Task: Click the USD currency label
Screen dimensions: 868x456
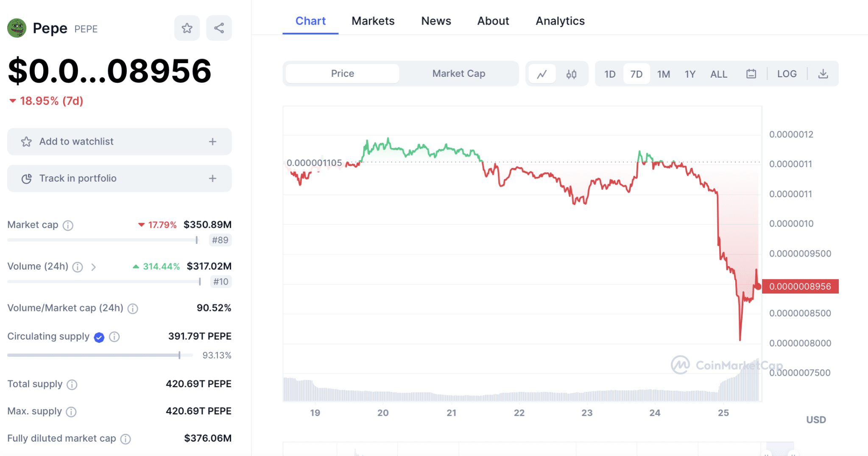Action: (816, 420)
